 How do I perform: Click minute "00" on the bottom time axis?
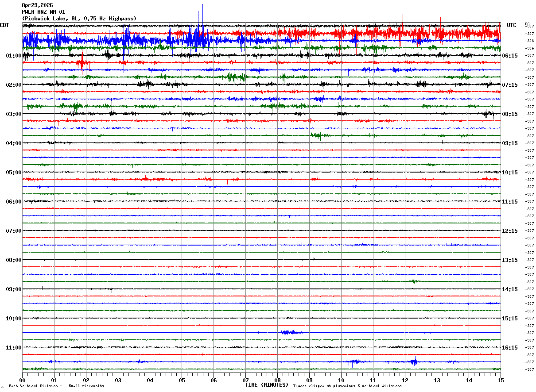click(x=22, y=380)
